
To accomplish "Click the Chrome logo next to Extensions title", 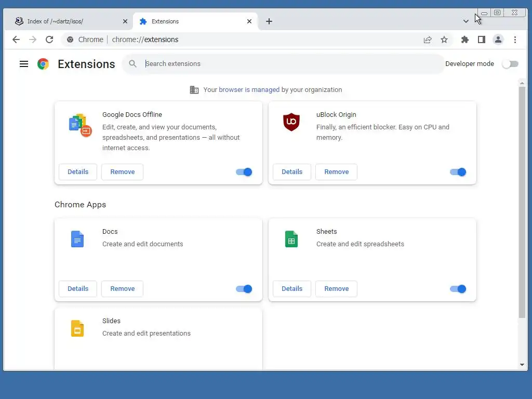I will tap(43, 64).
